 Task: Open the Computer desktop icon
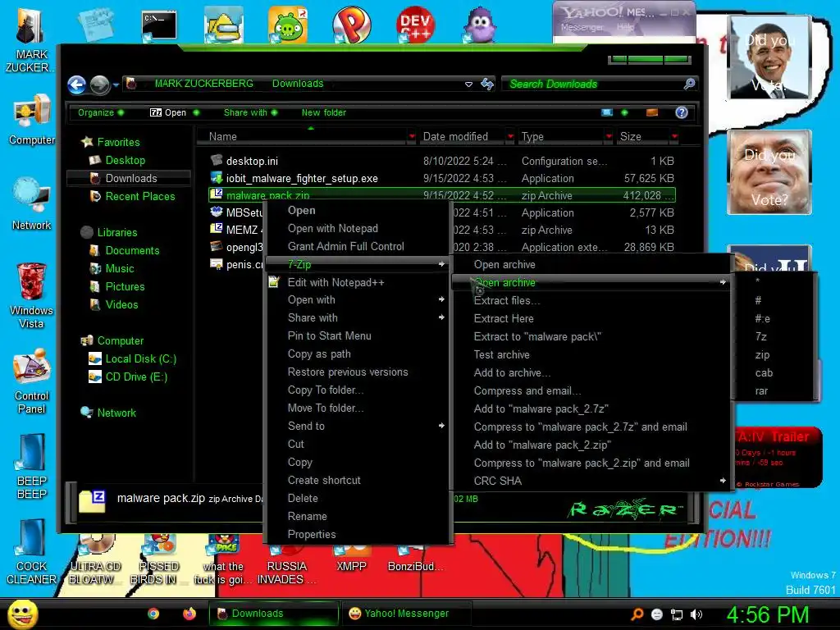point(32,120)
